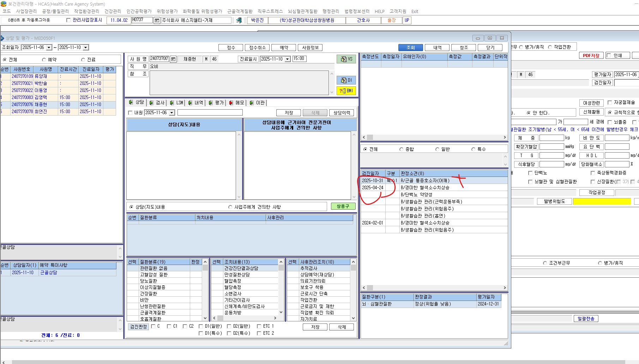
Task: Open the 건강관리 menu
Action: click(113, 11)
